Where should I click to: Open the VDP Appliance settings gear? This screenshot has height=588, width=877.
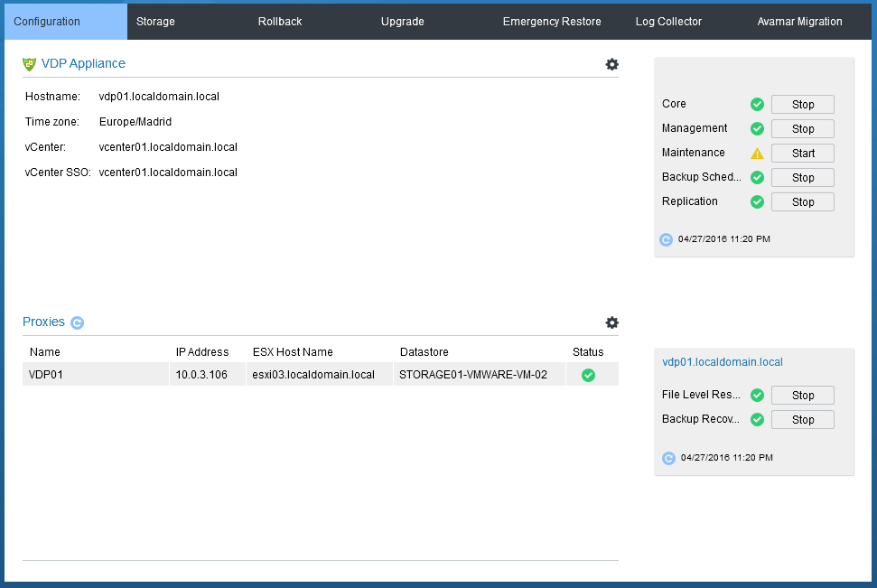click(x=611, y=64)
